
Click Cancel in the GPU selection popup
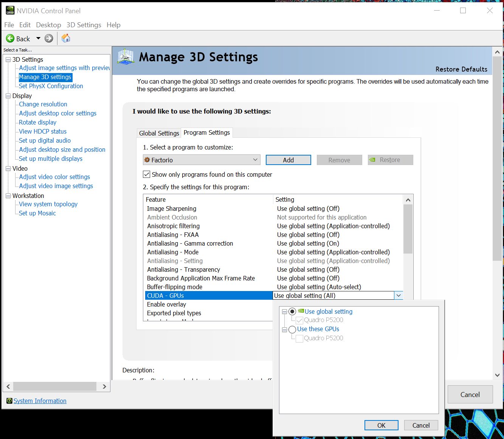pos(421,425)
